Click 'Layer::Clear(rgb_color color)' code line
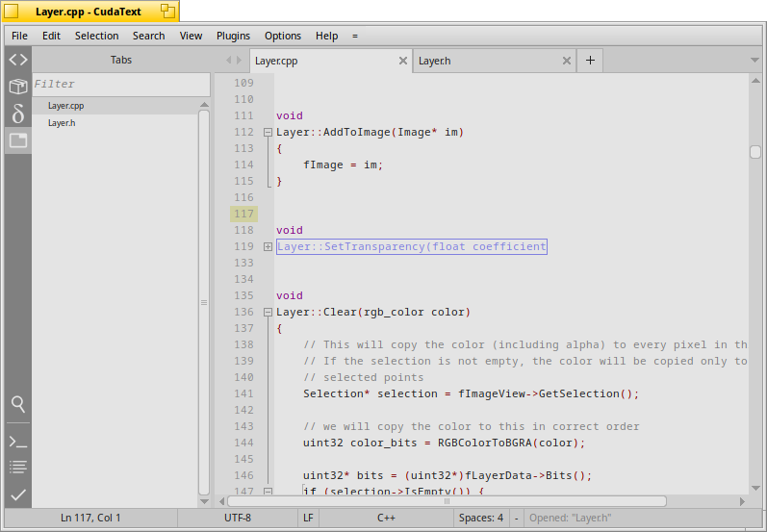This screenshot has height=532, width=767. pyautogui.click(x=372, y=312)
